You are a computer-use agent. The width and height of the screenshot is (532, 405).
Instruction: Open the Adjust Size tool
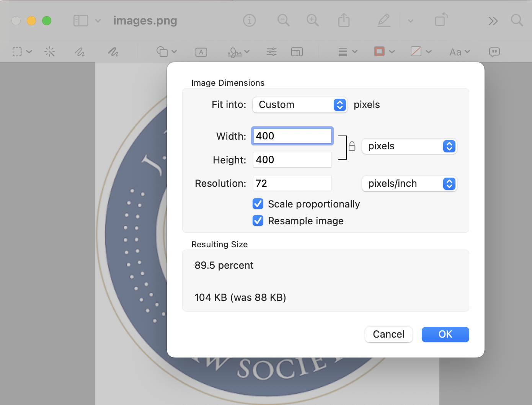[297, 52]
